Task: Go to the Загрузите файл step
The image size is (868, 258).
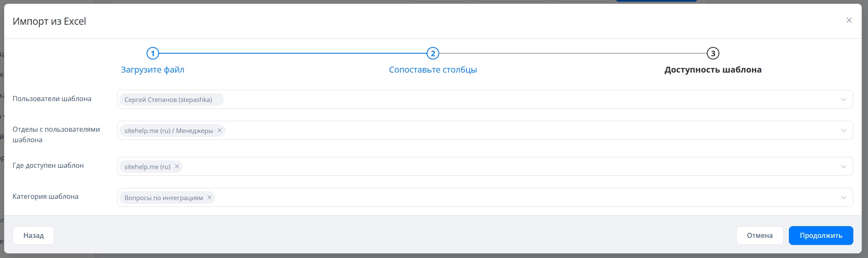Action: 153,70
